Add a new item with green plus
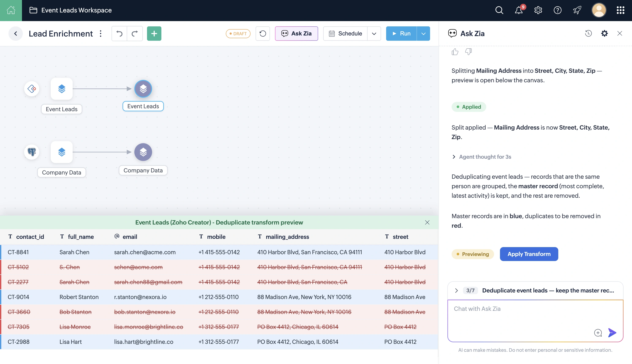 [x=154, y=34]
